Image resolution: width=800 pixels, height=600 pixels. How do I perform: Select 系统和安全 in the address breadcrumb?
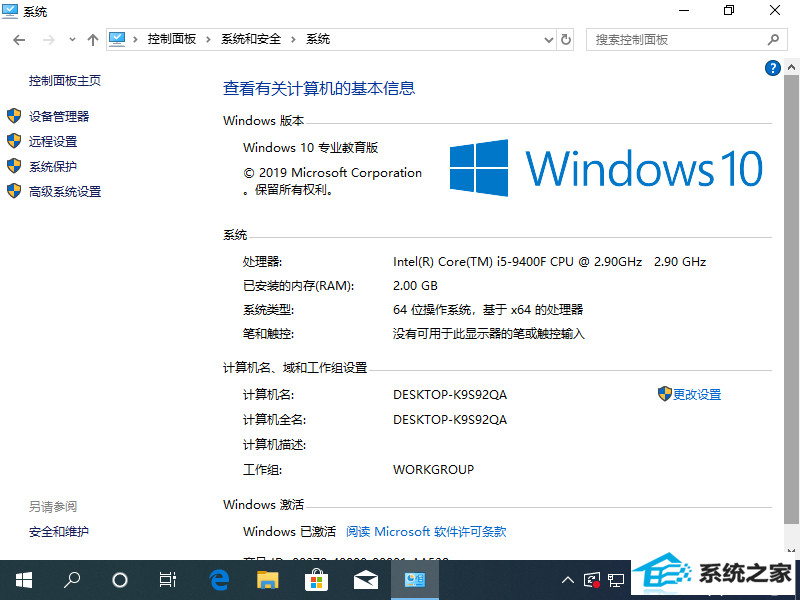pyautogui.click(x=251, y=39)
